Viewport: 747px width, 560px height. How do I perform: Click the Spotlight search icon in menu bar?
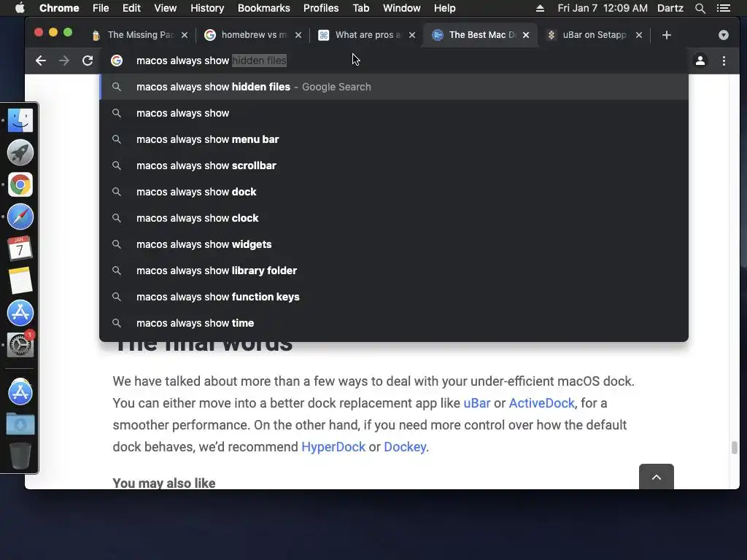click(700, 8)
